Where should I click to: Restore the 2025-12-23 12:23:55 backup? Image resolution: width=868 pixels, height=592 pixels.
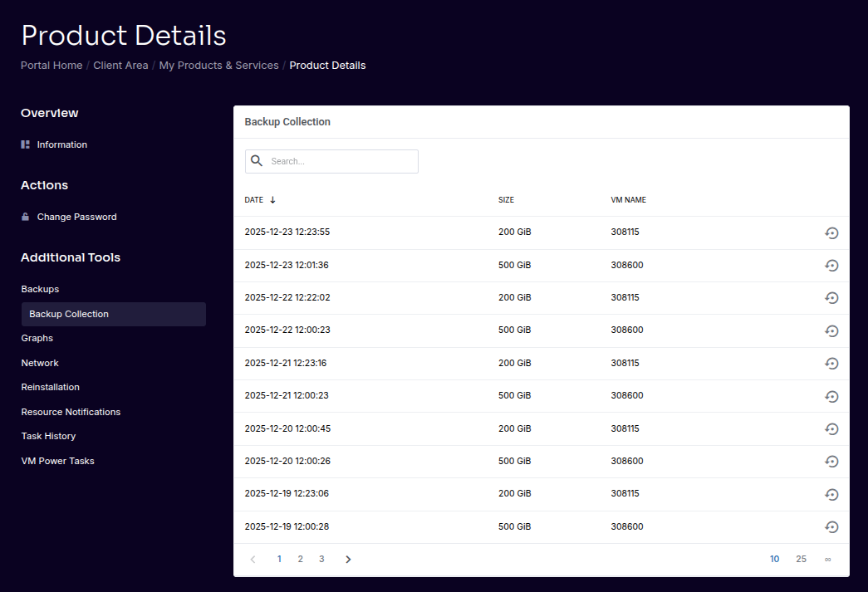(x=831, y=233)
